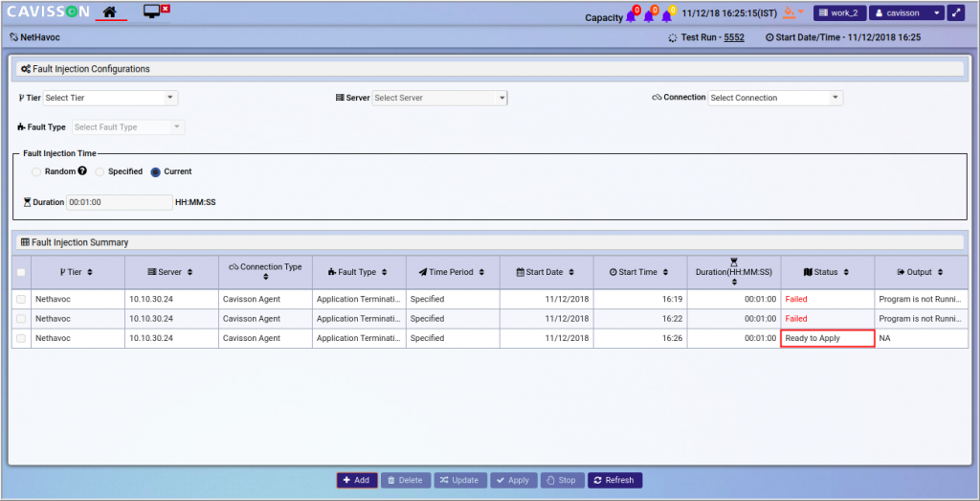Screen dimensions: 980x501
Task: Click the NA output cell
Action: (x=922, y=338)
